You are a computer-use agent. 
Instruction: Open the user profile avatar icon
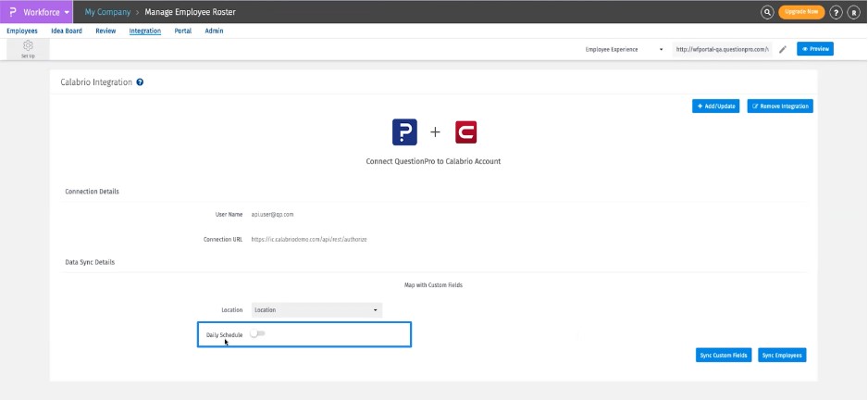point(855,12)
